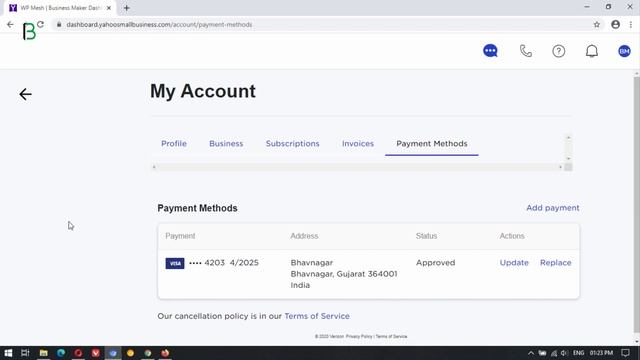Switch the ENG input language
640x360 pixels.
(578, 353)
